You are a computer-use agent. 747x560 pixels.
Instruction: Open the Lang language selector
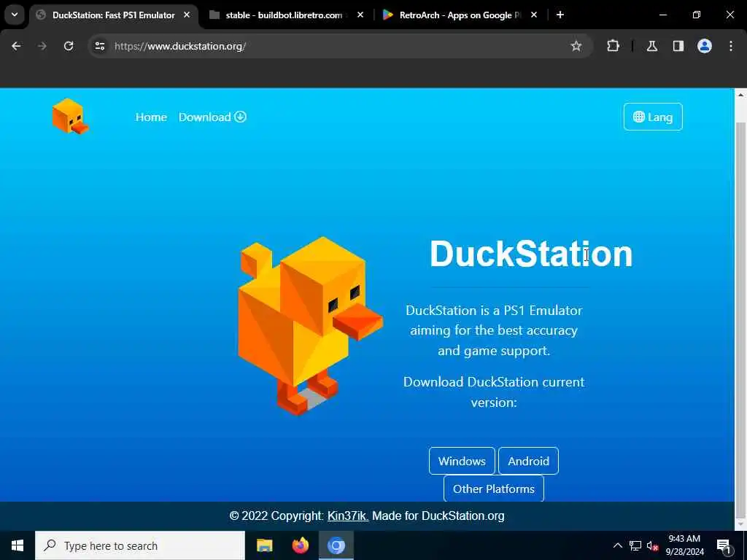click(653, 117)
